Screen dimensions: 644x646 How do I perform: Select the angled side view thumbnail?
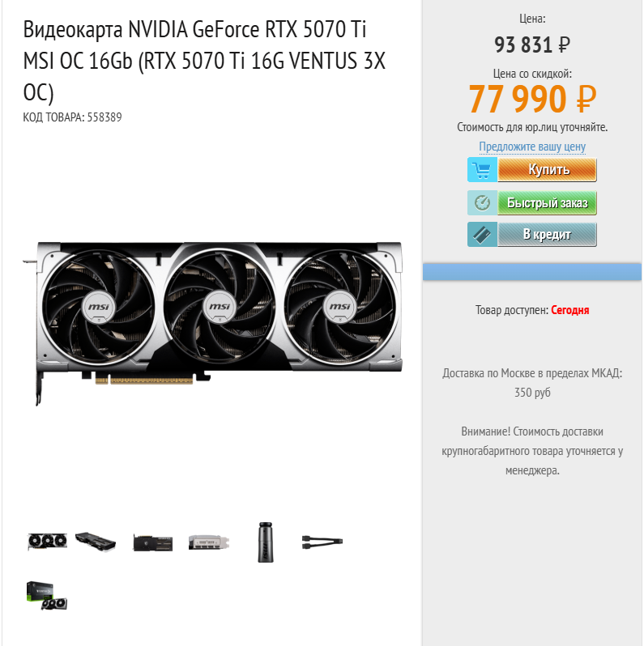click(96, 542)
